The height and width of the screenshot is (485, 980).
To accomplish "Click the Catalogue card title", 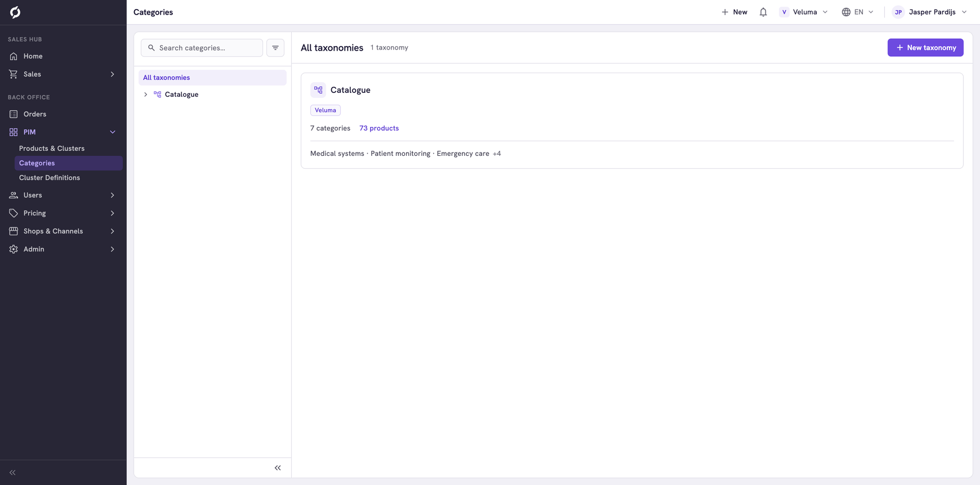I will [x=350, y=90].
